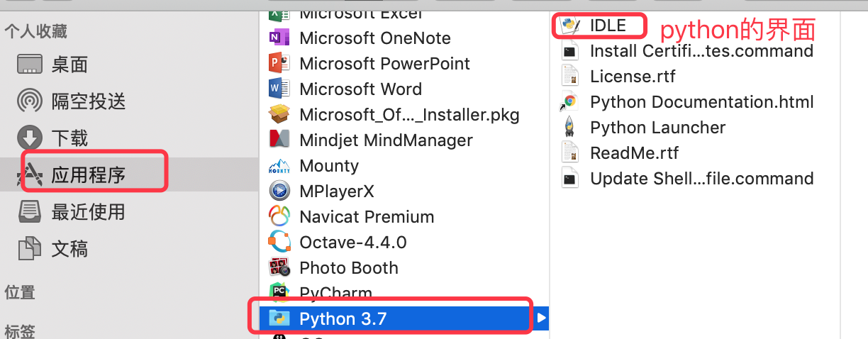
Task: Select Python Launcher in the list
Action: 658,128
